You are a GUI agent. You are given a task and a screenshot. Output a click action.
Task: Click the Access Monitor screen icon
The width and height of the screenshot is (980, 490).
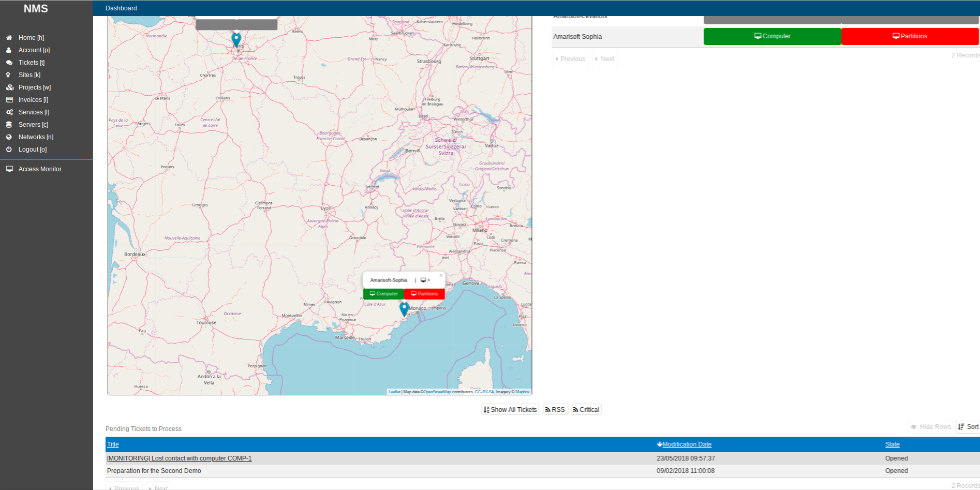click(x=9, y=169)
